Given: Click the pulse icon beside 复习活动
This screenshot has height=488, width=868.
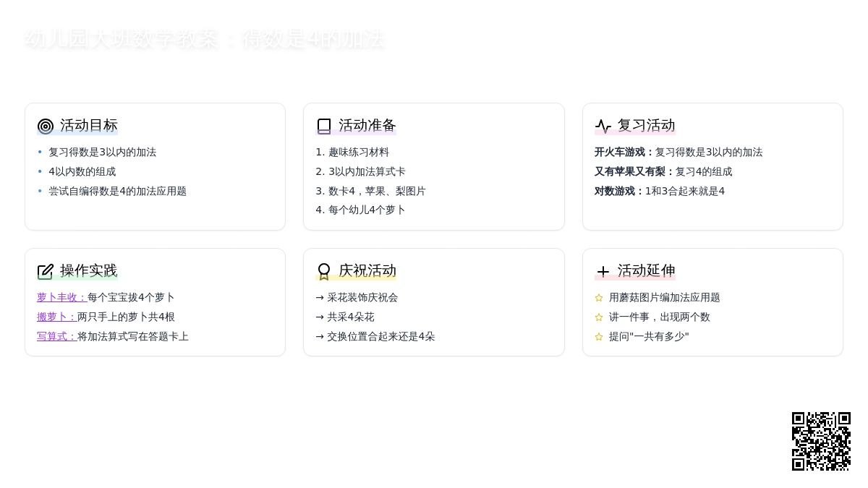Looking at the screenshot, I should (x=603, y=125).
